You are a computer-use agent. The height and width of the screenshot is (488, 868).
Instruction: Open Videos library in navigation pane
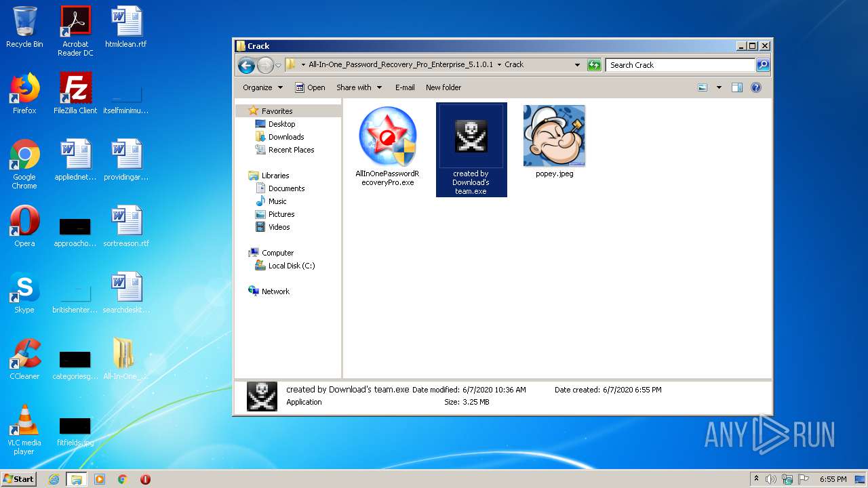click(x=279, y=227)
